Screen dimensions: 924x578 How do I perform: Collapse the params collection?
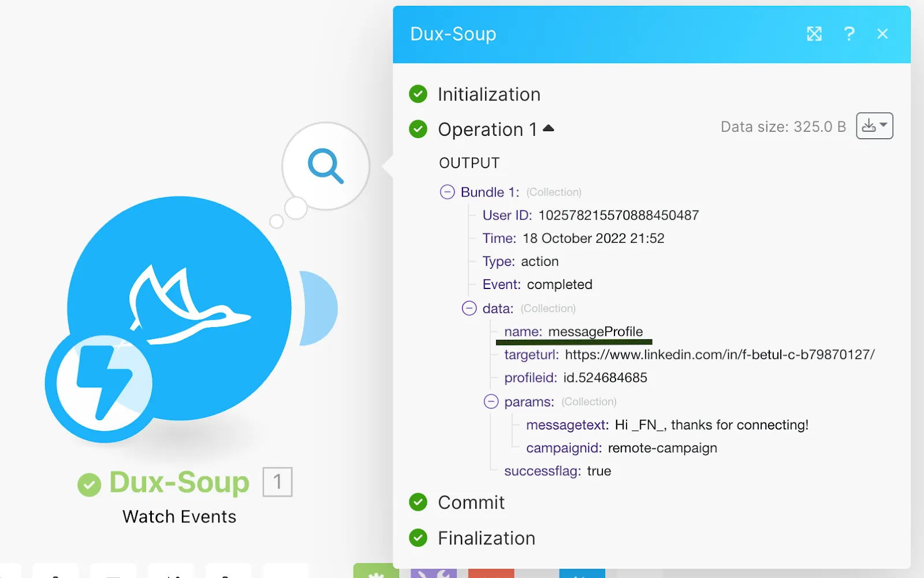coord(491,401)
